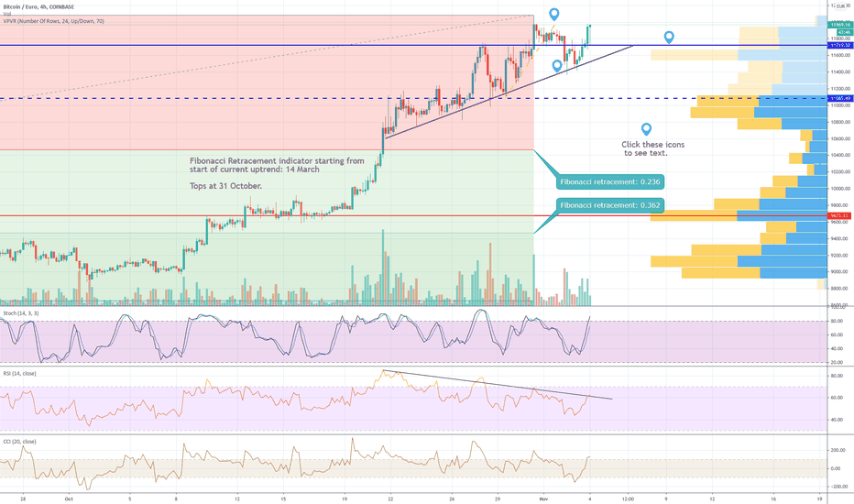
Task: Click the '22' date label on time axis
Action: (391, 499)
